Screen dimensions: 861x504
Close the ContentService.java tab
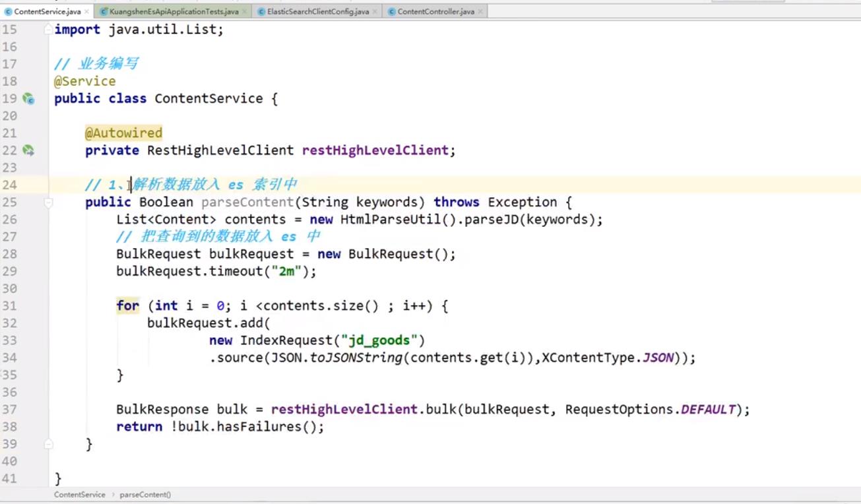[x=86, y=12]
